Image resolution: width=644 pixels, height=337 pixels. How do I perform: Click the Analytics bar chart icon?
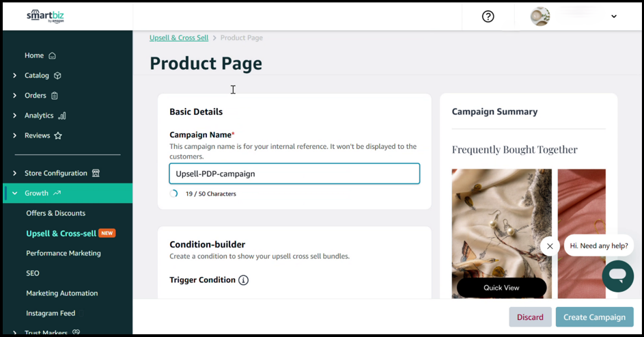pyautogui.click(x=62, y=116)
